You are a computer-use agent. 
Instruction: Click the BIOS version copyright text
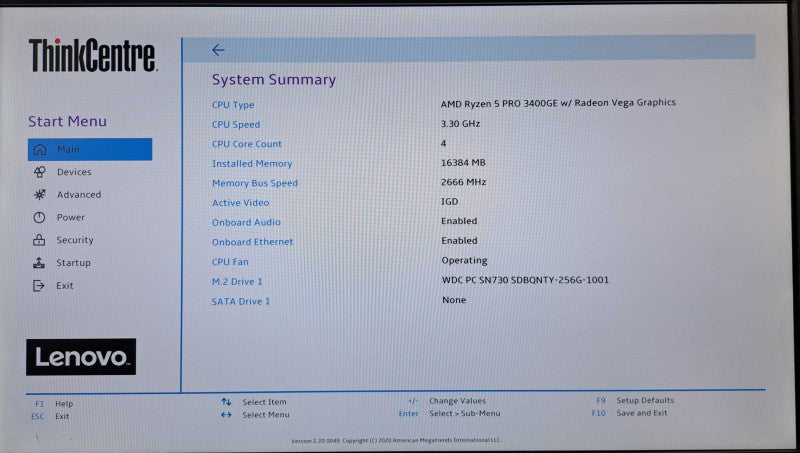click(x=396, y=440)
